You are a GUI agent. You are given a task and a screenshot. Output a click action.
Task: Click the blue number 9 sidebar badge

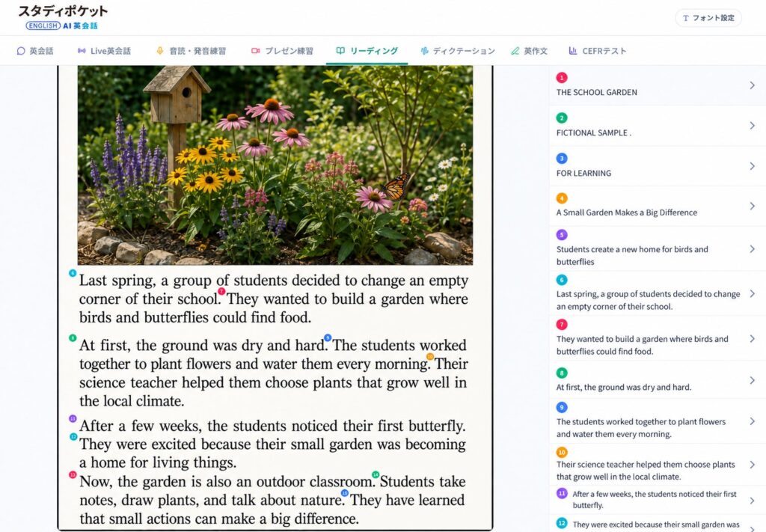562,408
